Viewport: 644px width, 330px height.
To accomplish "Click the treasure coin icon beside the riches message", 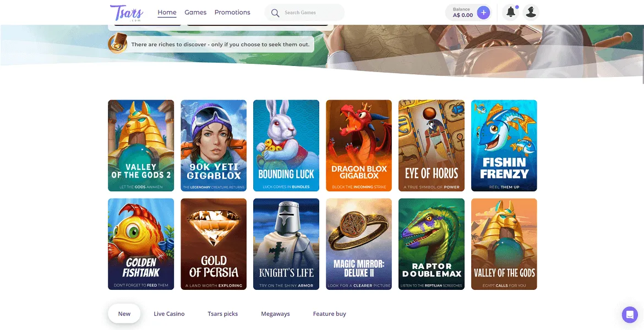I will click(x=117, y=43).
